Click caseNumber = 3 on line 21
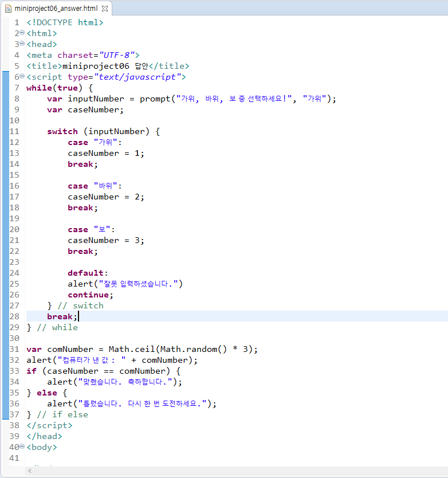448x478 pixels. (106, 241)
